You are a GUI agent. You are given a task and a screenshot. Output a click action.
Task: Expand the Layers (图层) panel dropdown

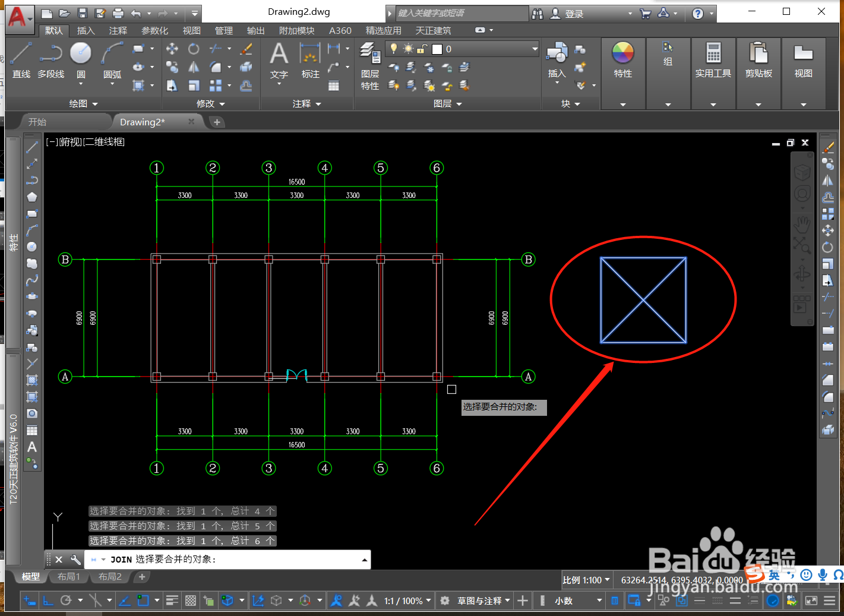[x=448, y=104]
